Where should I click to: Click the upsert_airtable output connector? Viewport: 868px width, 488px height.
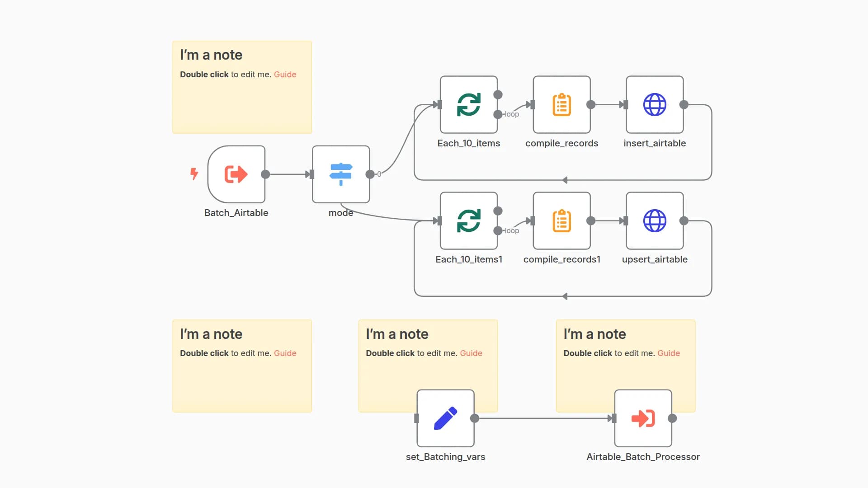684,221
